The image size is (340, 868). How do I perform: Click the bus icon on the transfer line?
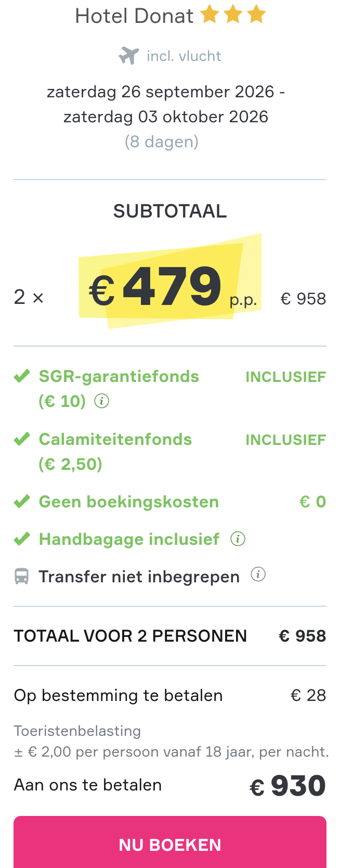[x=21, y=576]
